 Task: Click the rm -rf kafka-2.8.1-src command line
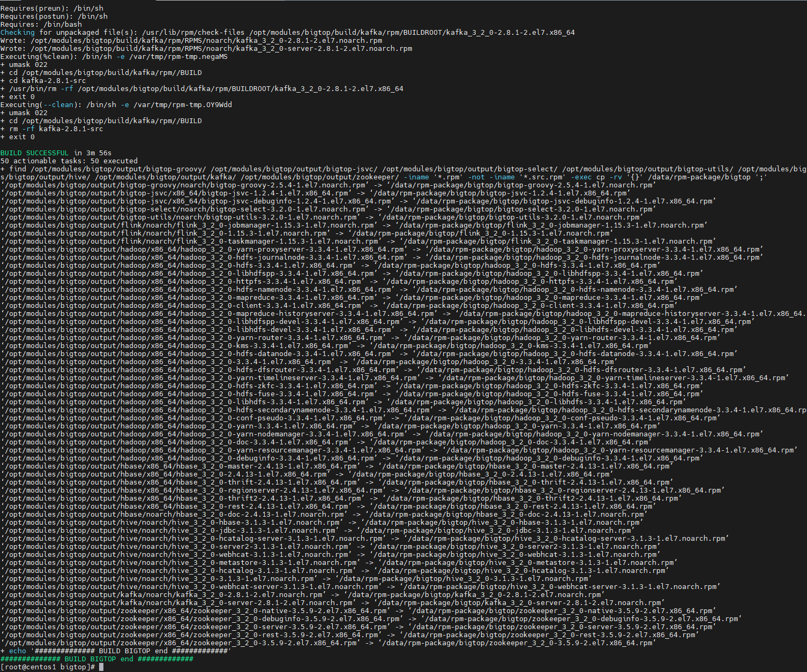click(x=56, y=129)
